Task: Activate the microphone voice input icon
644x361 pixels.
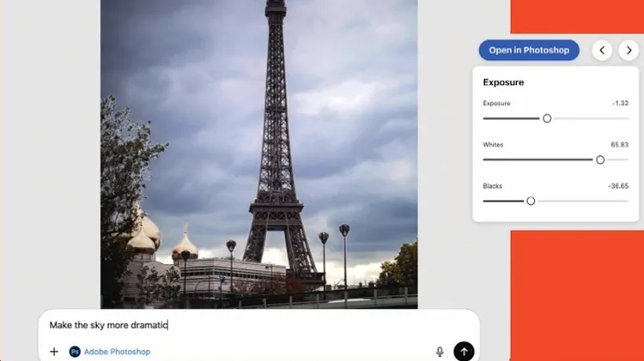Action: point(440,352)
